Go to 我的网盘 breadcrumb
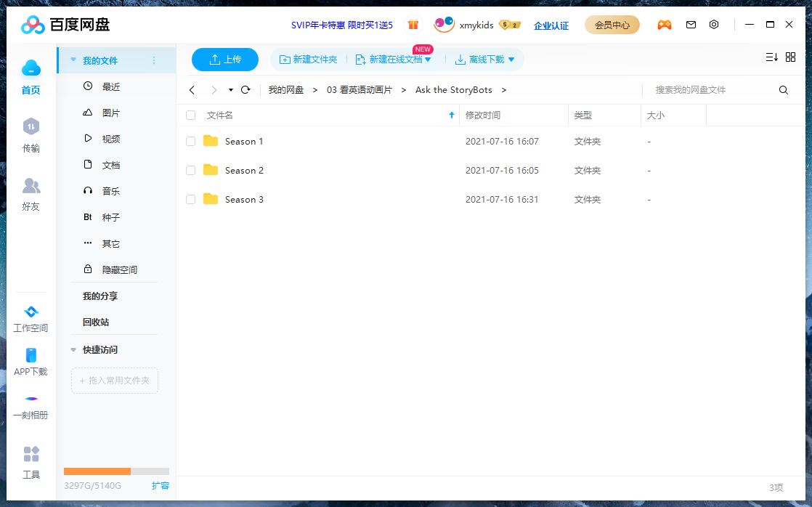The width and height of the screenshot is (812, 507). pos(286,90)
